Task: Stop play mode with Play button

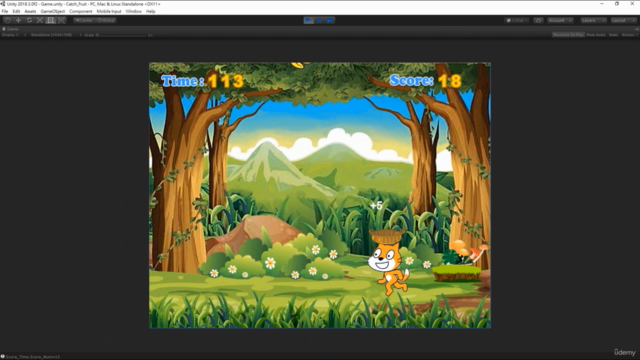Action: [x=309, y=20]
